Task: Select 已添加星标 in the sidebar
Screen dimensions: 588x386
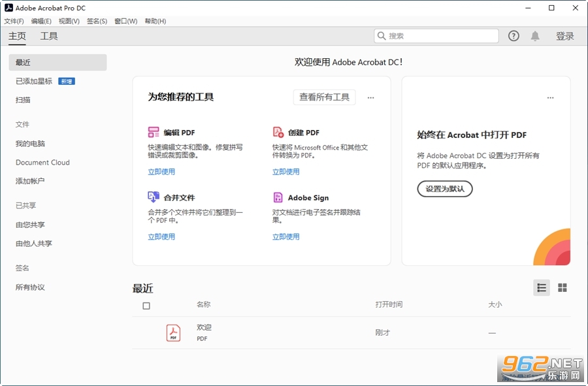Action: (34, 81)
